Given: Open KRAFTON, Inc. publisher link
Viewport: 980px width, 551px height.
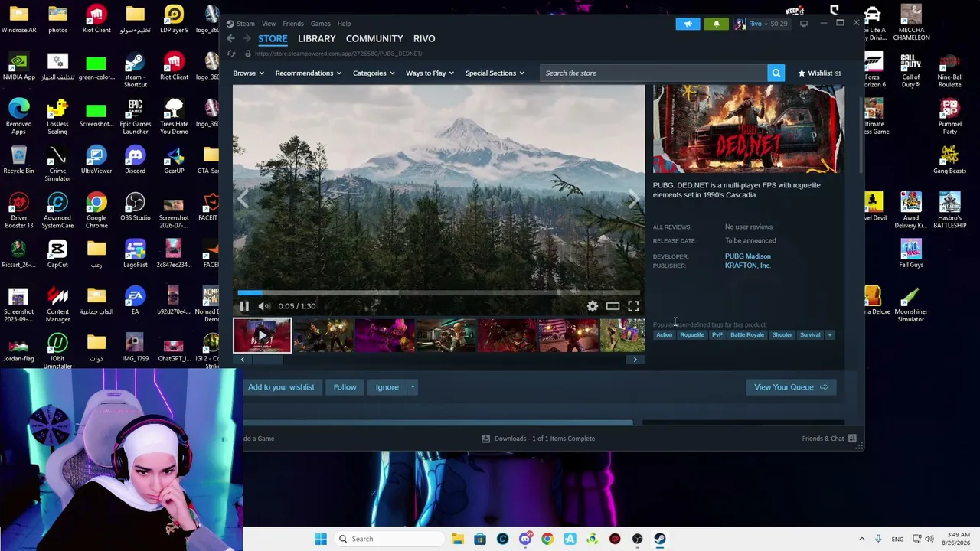Looking at the screenshot, I should click(748, 266).
